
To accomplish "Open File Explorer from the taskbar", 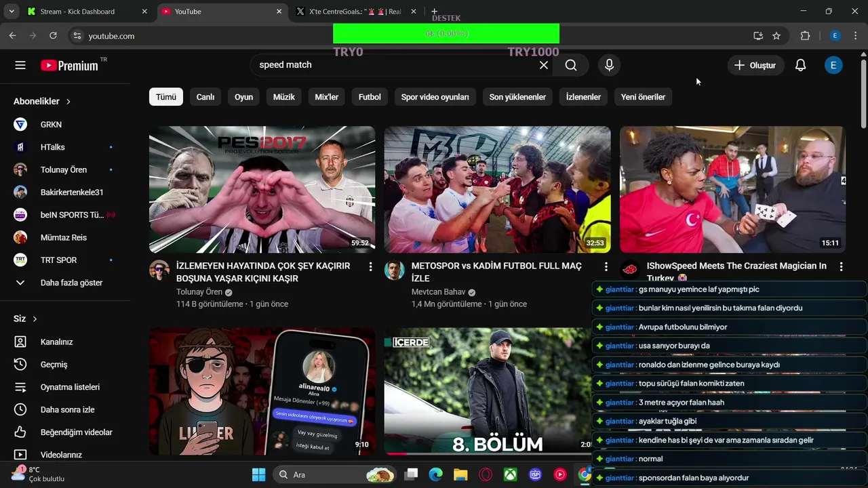I will coord(460,474).
